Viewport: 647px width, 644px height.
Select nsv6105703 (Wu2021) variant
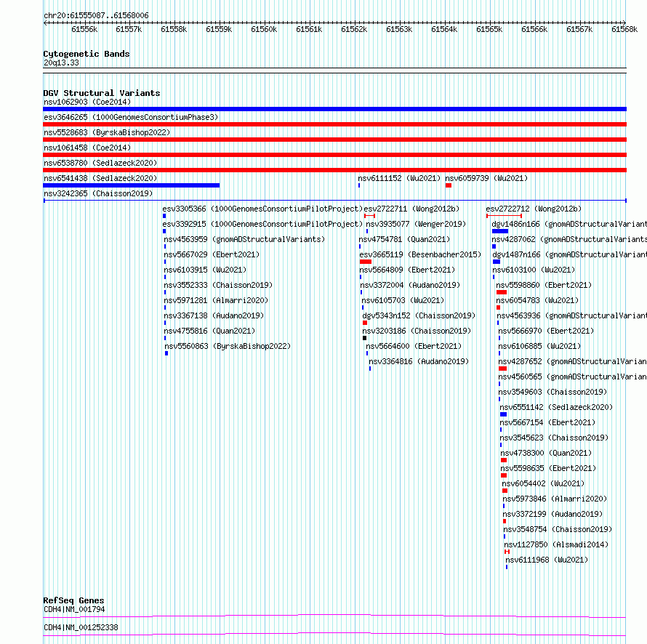[x=403, y=300]
